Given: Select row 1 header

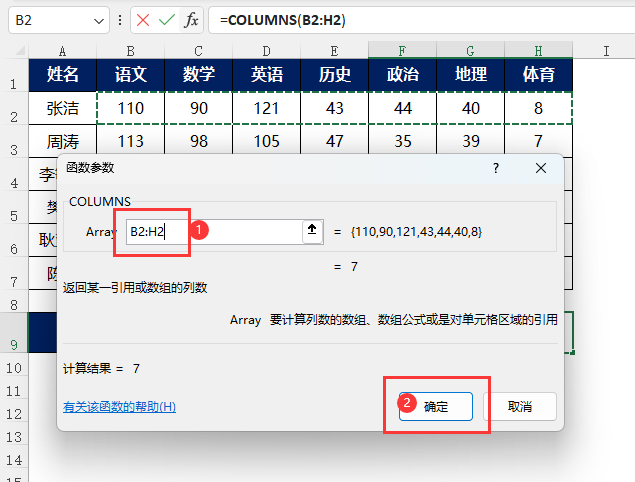Looking at the screenshot, I should [14, 75].
